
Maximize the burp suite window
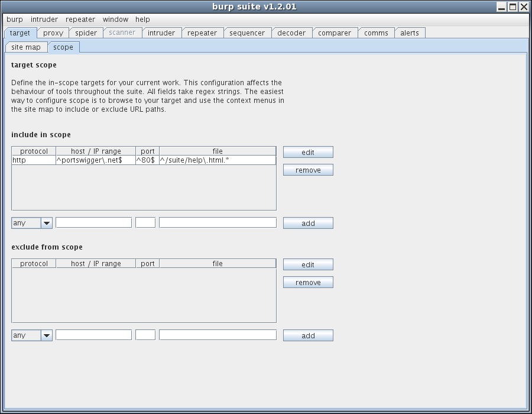pyautogui.click(x=512, y=7)
